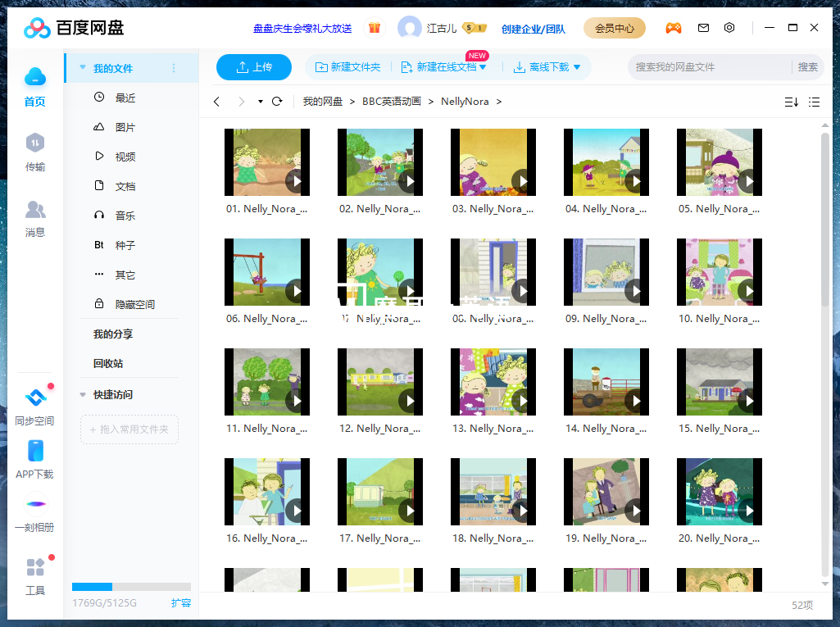Click the 扩容 expand storage link
The height and width of the screenshot is (627, 840).
(181, 602)
